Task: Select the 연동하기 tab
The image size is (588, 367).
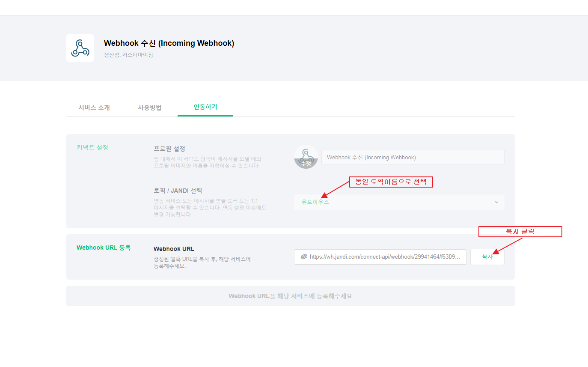Action: pos(205,107)
